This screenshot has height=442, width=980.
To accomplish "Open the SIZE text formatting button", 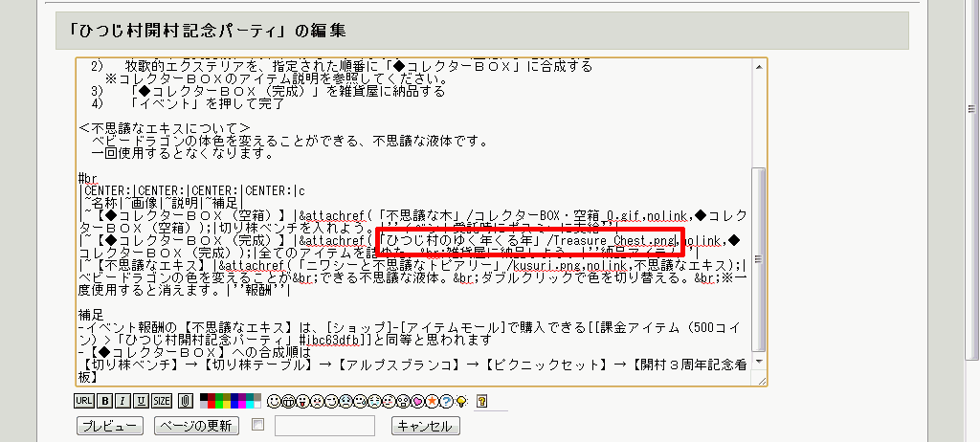I will point(162,401).
